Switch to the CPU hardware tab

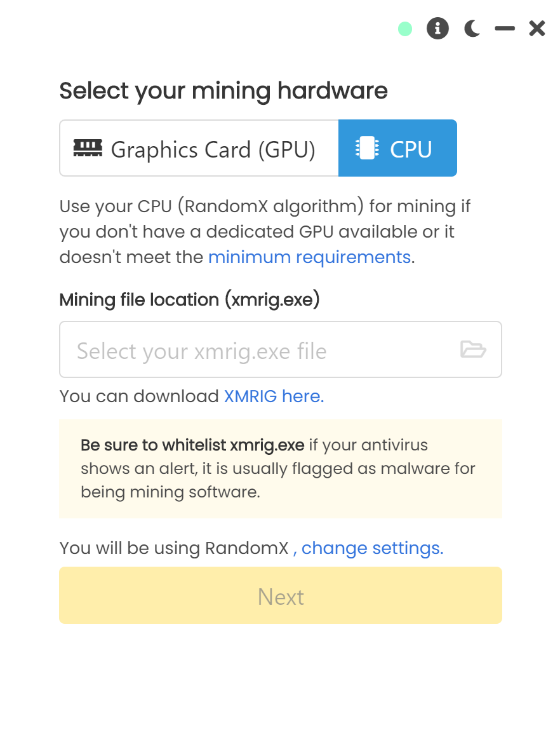pos(397,149)
